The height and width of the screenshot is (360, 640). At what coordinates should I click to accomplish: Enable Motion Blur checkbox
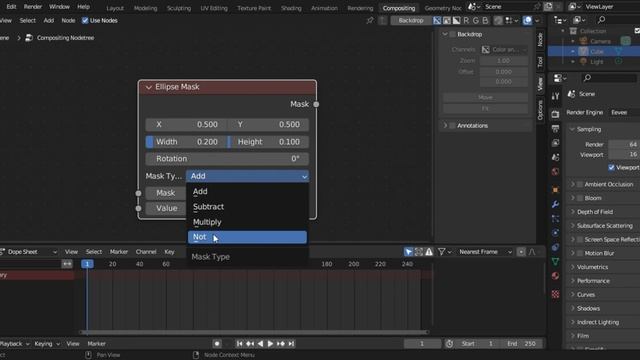580,253
